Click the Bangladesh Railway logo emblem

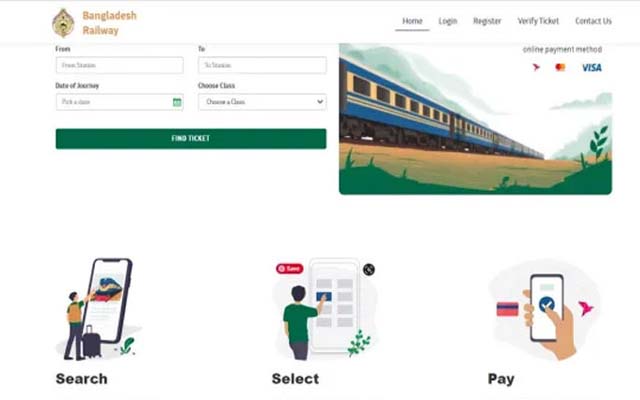tap(63, 23)
